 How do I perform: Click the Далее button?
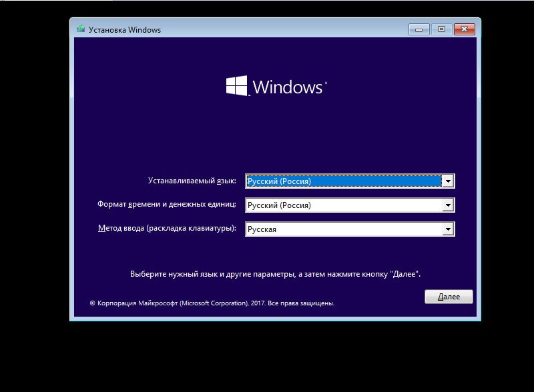(x=449, y=297)
